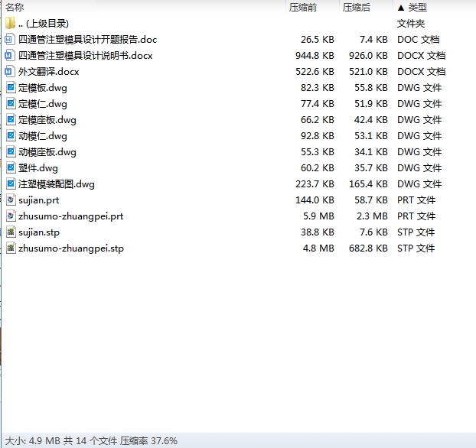The width and height of the screenshot is (476, 448).
Task: Click the 223.7 KB original size value
Action: click(315, 184)
